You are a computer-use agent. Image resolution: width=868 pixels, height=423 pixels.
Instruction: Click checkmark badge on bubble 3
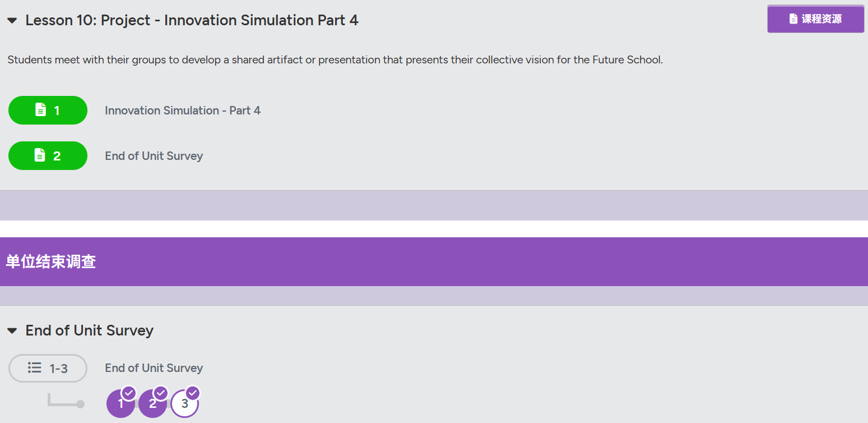point(193,393)
